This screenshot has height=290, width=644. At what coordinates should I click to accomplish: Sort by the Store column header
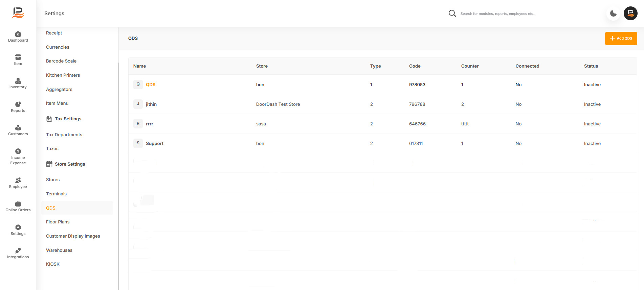pos(262,66)
